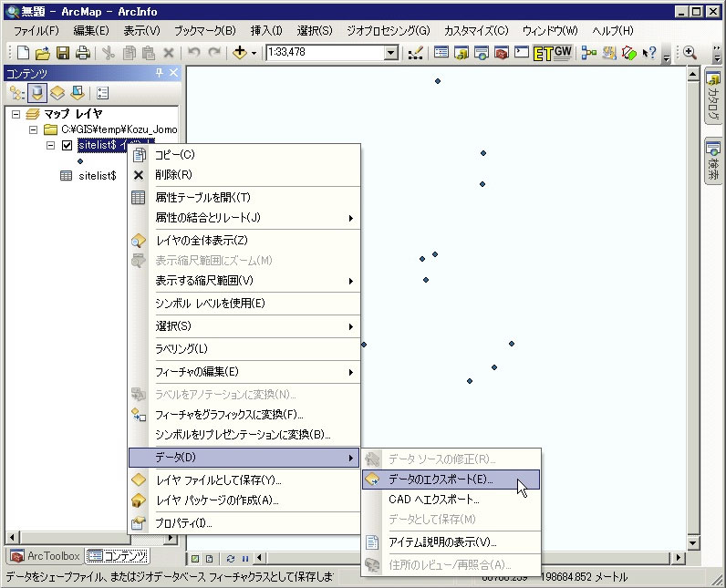Choose 削除(R) to remove layer
726x588 pixels.
[244, 175]
